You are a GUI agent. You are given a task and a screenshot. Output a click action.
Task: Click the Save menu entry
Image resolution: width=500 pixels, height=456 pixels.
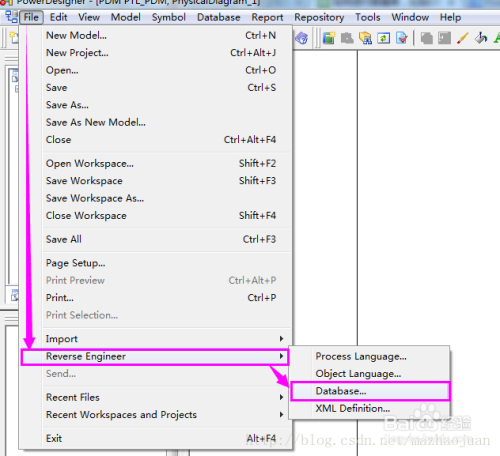click(156, 87)
